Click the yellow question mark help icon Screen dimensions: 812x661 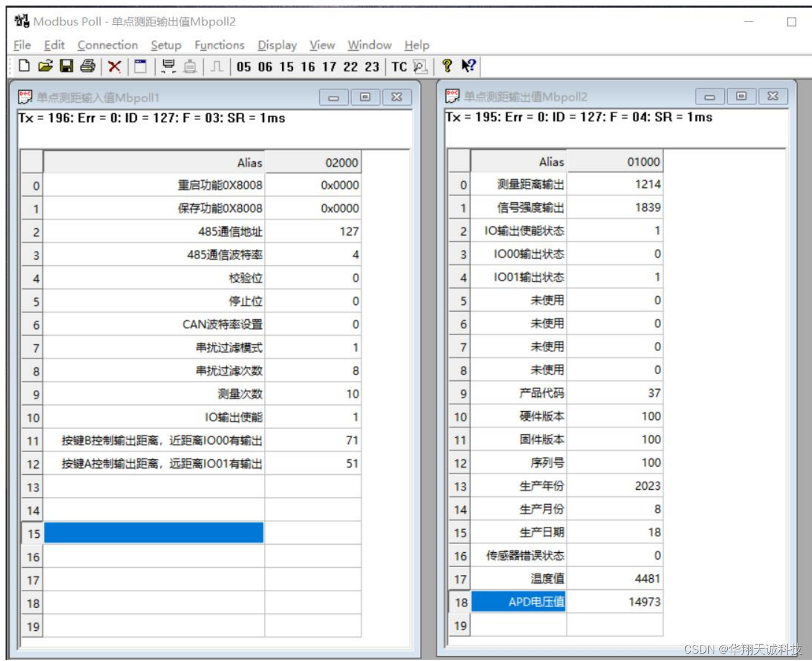[x=447, y=66]
